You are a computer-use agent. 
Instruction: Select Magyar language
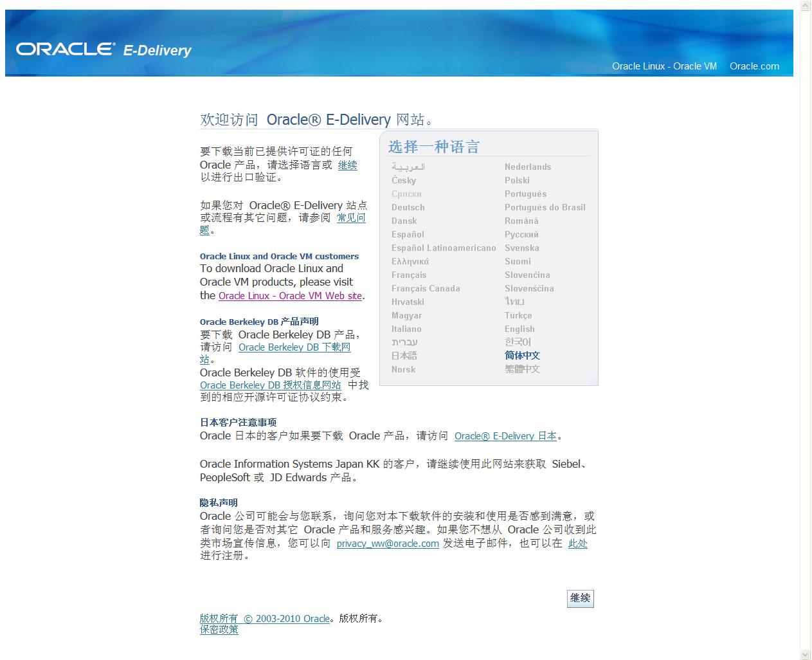(407, 315)
